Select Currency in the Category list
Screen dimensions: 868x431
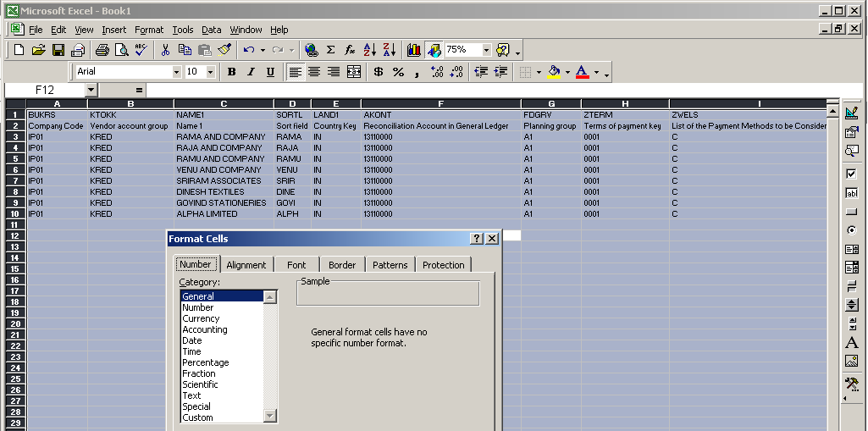(x=201, y=318)
